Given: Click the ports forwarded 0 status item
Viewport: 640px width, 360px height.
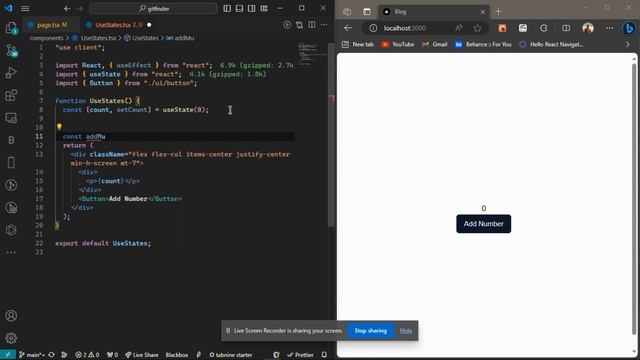Looking at the screenshot, I should click(112, 355).
